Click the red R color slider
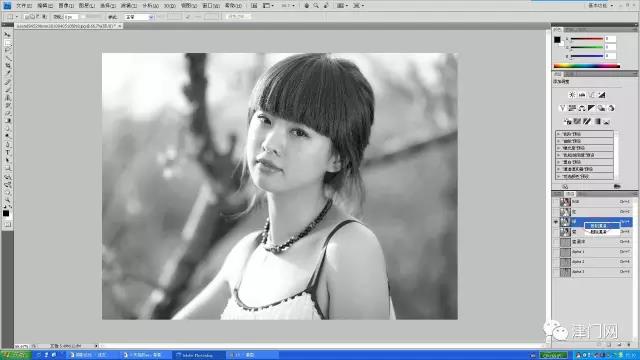The image size is (640, 360). point(587,39)
